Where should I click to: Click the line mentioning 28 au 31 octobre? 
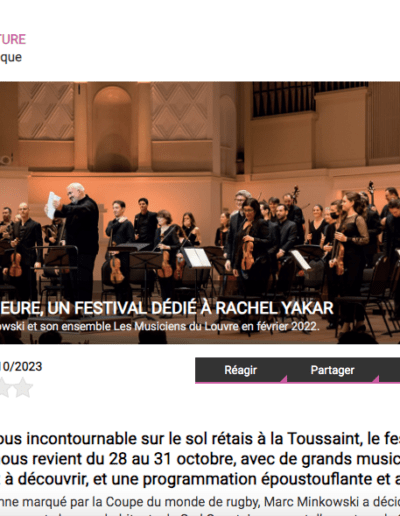(x=200, y=459)
